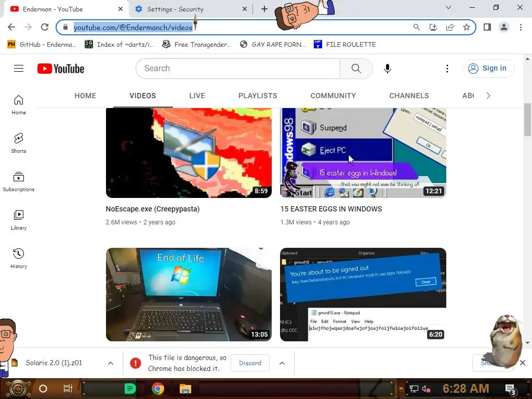This screenshot has width=532, height=399.
Task: Select the youtube.com address bar URL
Action: 133,28
